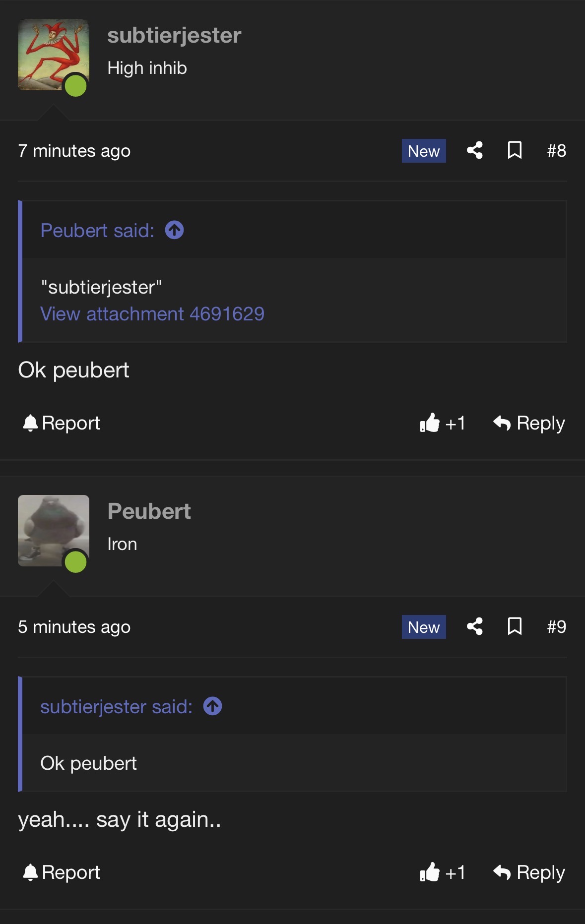Image resolution: width=585 pixels, height=924 pixels.
Task: Visit subtierjester's profile via username
Action: pos(174,35)
